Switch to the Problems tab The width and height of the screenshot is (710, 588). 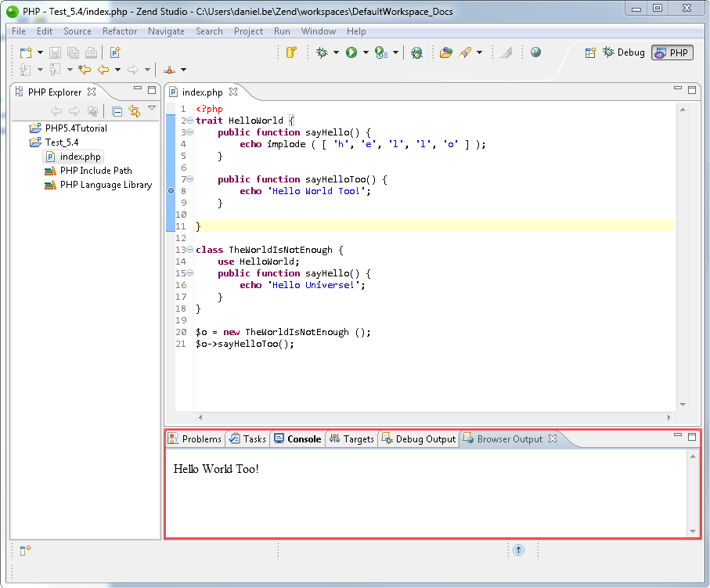point(195,439)
